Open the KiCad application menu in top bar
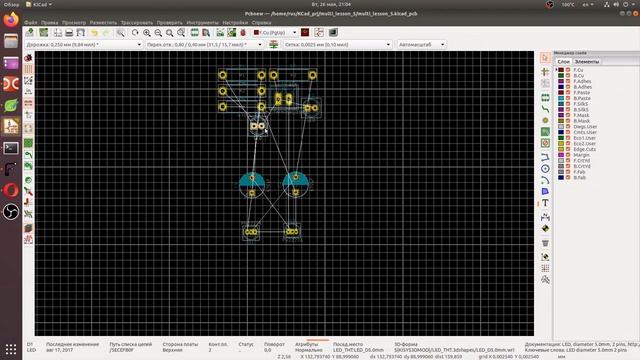The image size is (640, 360). [39, 4]
